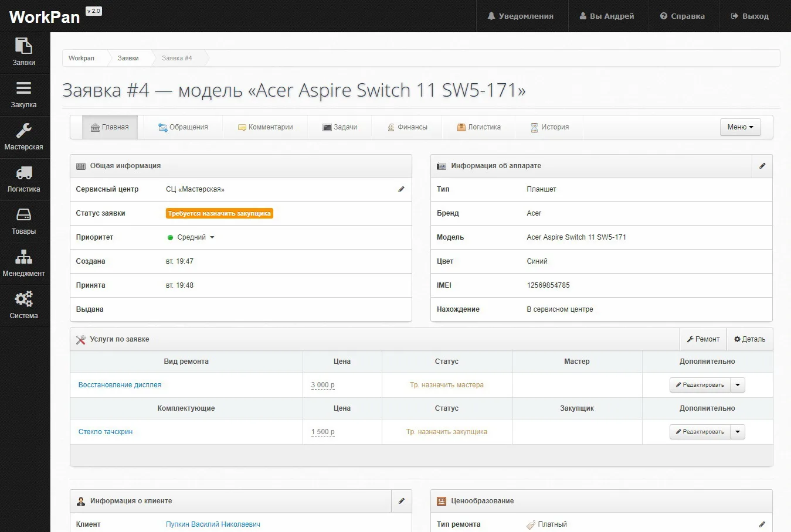Edit Информация о клиенте pencil icon
The width and height of the screenshot is (791, 532).
pyautogui.click(x=402, y=501)
